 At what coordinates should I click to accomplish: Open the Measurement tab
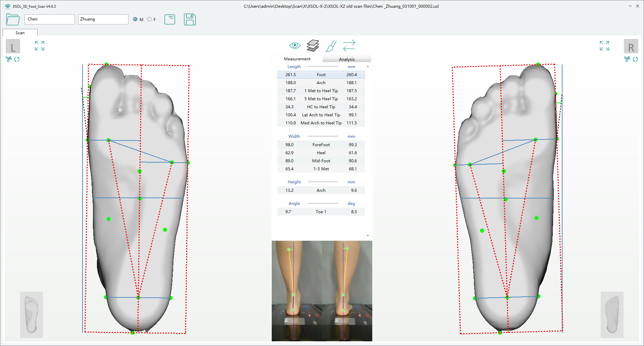click(297, 59)
